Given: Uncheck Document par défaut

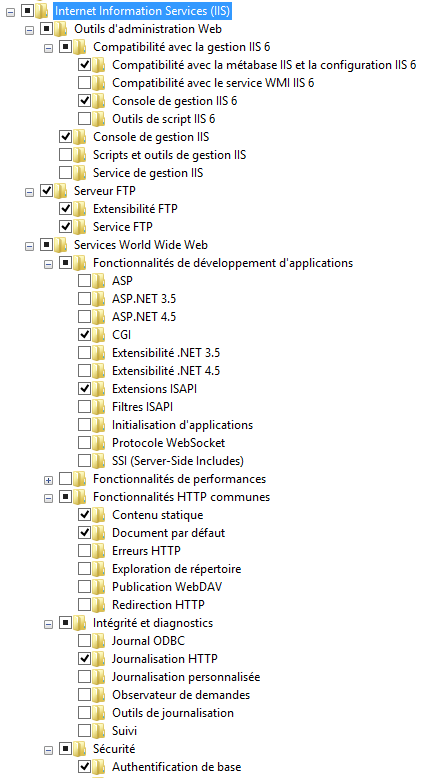Looking at the screenshot, I should (x=84, y=532).
